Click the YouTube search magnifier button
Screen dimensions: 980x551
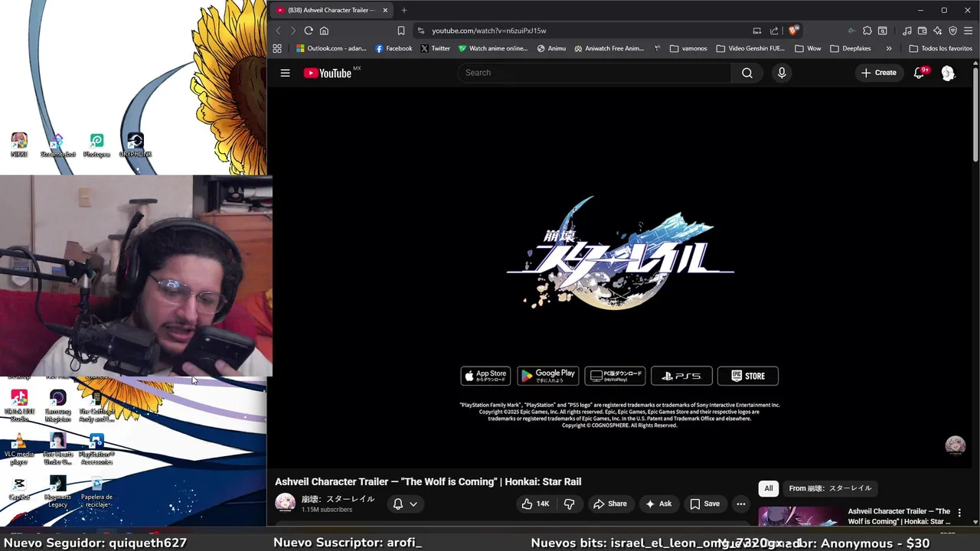(x=746, y=73)
